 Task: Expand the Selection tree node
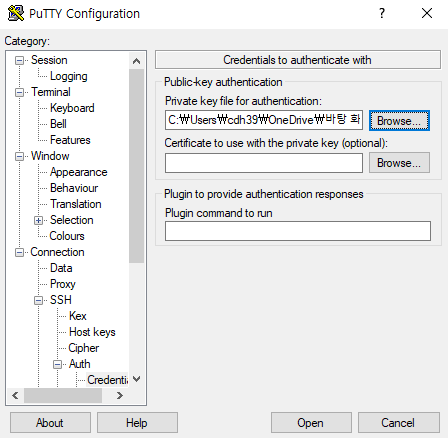click(38, 220)
